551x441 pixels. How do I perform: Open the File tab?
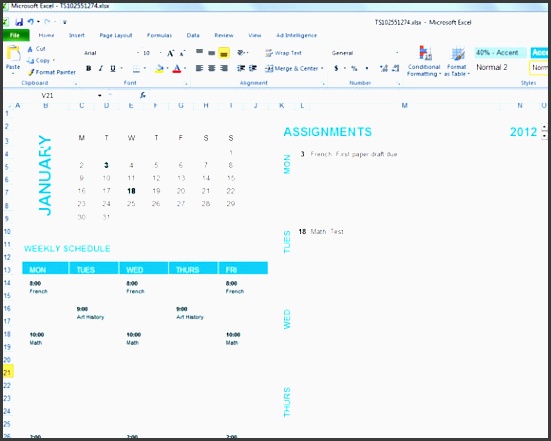15,35
